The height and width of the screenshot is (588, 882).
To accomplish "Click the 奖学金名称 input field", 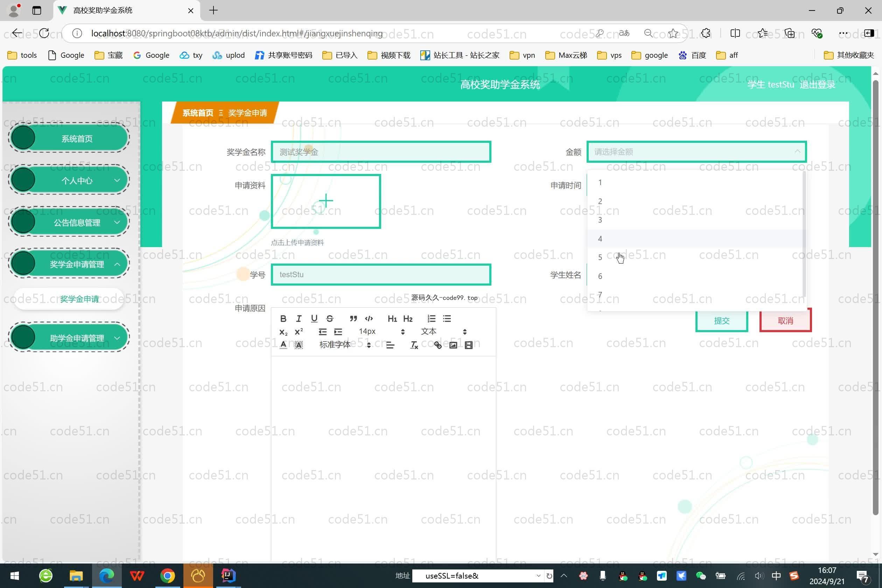I will (381, 152).
